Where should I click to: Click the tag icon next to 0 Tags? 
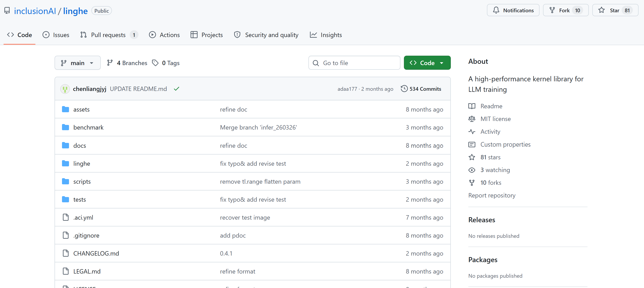[x=155, y=63]
